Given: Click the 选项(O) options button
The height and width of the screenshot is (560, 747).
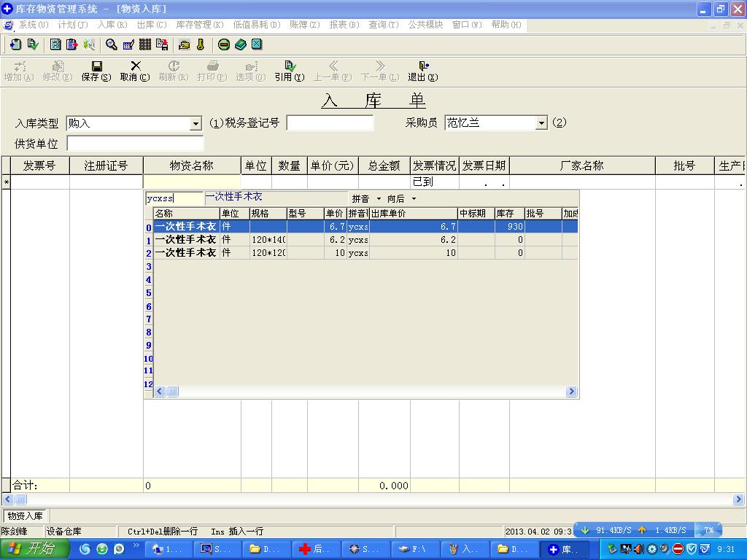Looking at the screenshot, I should [251, 71].
